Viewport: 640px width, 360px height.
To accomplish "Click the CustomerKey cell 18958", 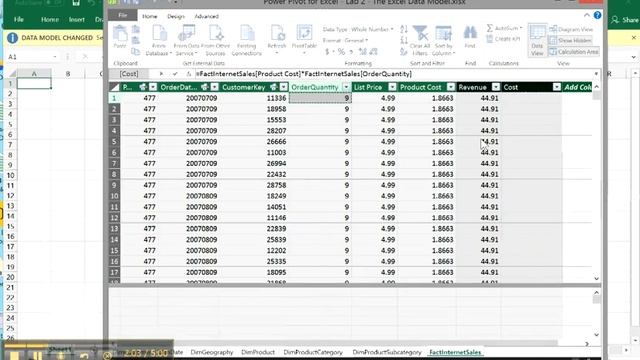I will point(255,109).
